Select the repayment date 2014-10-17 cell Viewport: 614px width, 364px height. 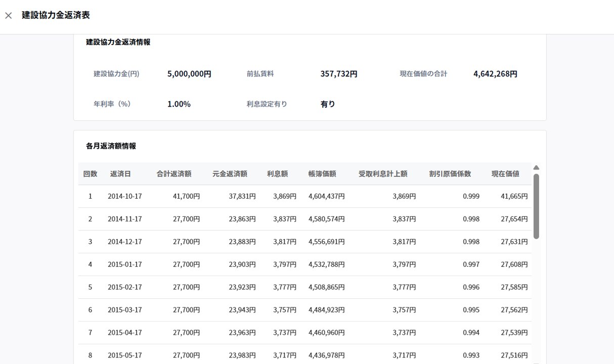click(125, 196)
